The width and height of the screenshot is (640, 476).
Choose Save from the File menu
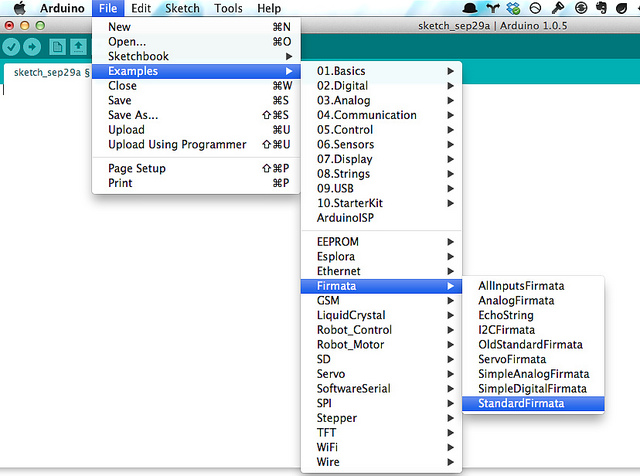(197, 100)
